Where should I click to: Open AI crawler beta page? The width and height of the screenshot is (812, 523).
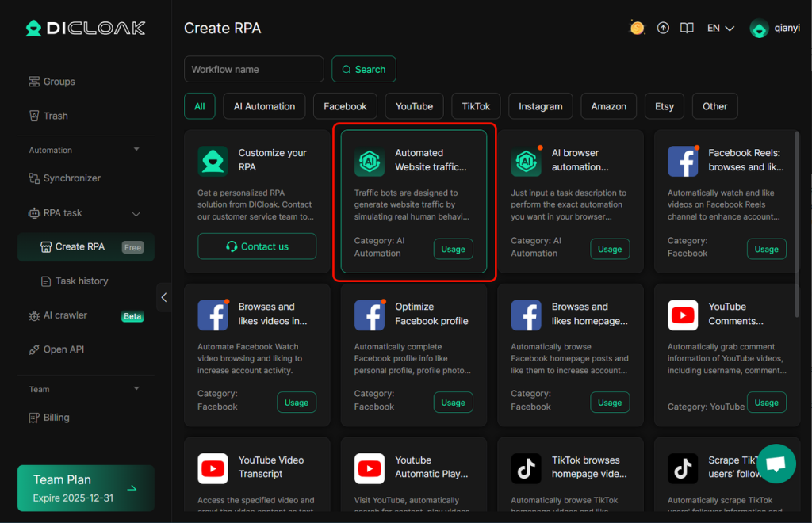(86, 315)
